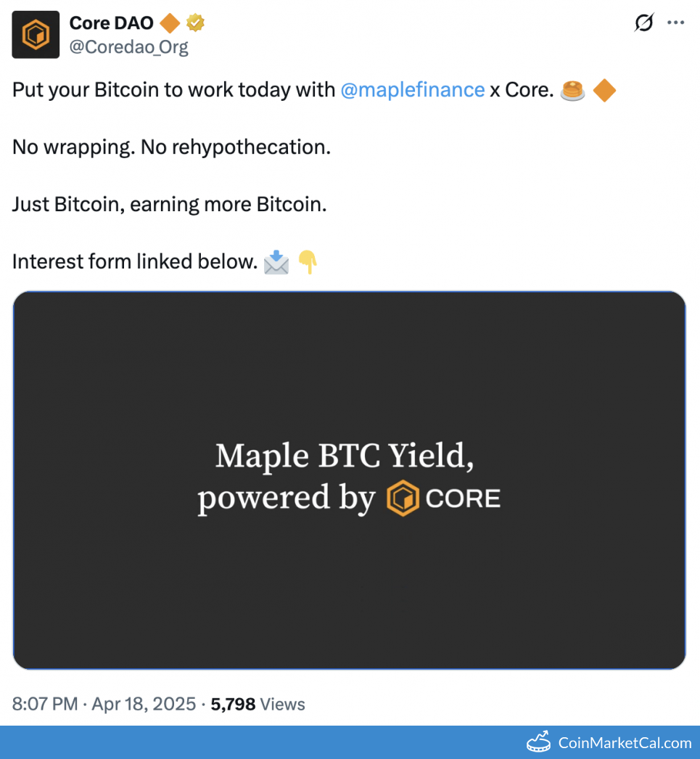Screen dimensions: 700x759
Task: Click the inbox tray envelope emoji
Action: coord(276,262)
